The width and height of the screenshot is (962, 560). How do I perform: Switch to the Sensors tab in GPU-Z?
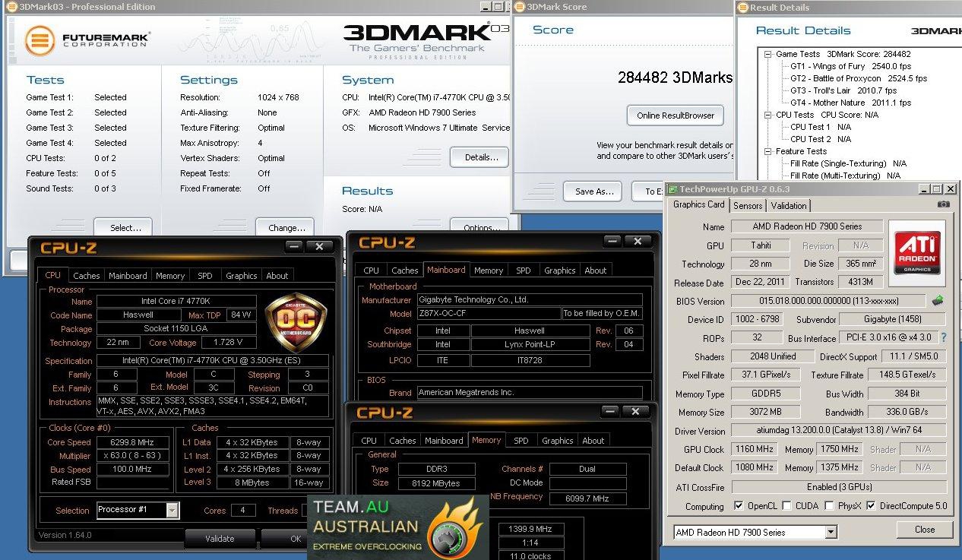click(748, 206)
